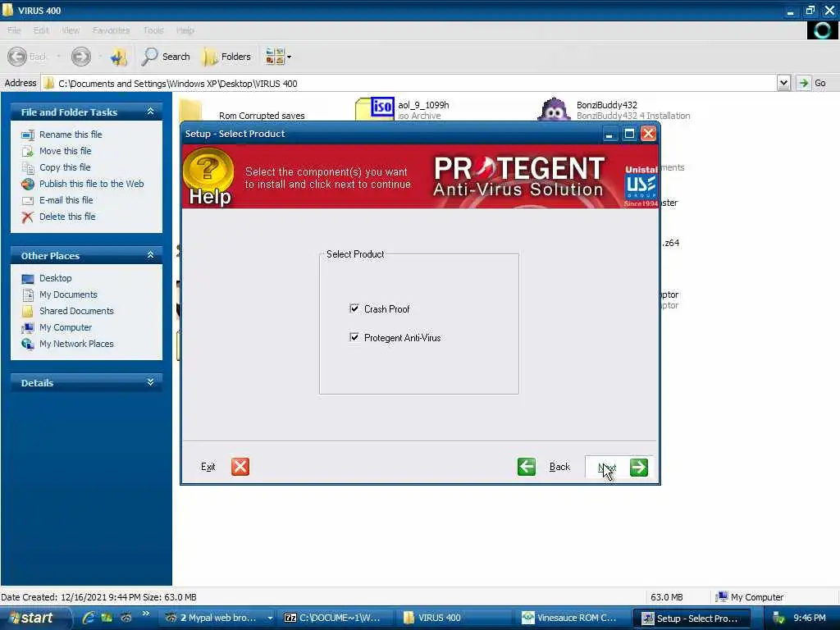Click Publish this file to the Web
The image size is (840, 630).
(92, 184)
